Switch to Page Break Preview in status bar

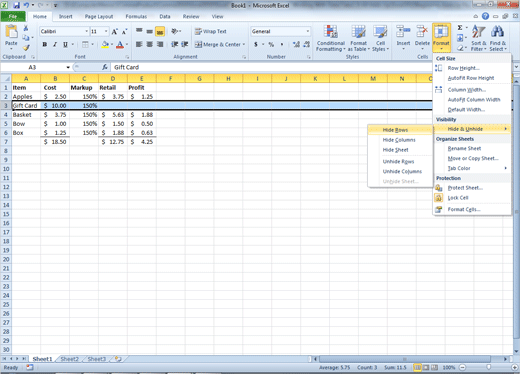(434, 368)
